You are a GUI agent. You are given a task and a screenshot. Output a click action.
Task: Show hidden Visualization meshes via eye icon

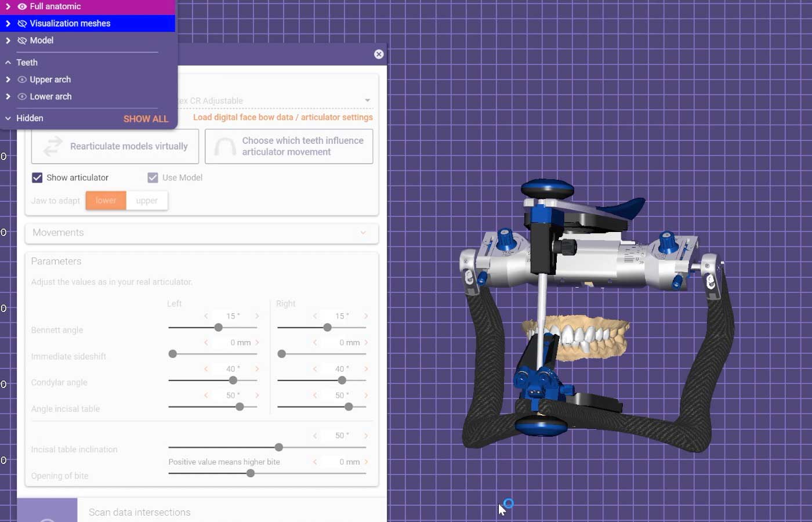tap(22, 24)
